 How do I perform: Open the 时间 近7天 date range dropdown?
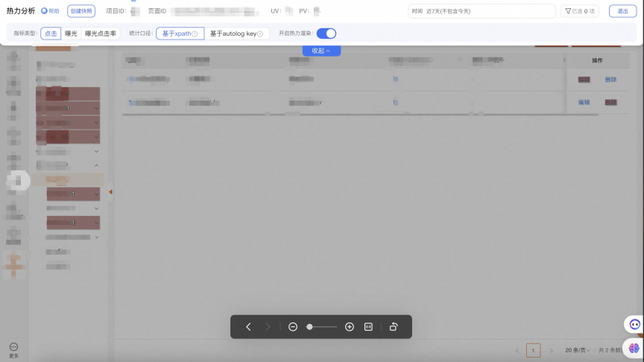coord(482,11)
